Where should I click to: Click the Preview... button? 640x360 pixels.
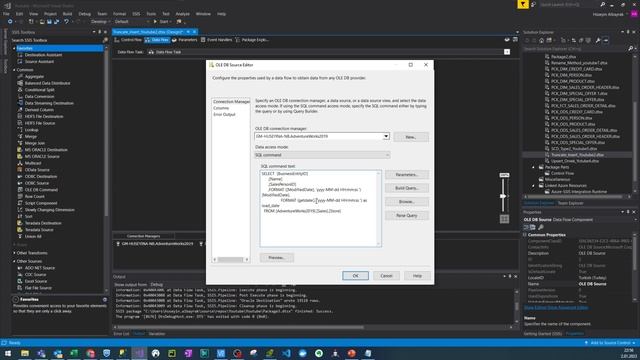coord(277,258)
